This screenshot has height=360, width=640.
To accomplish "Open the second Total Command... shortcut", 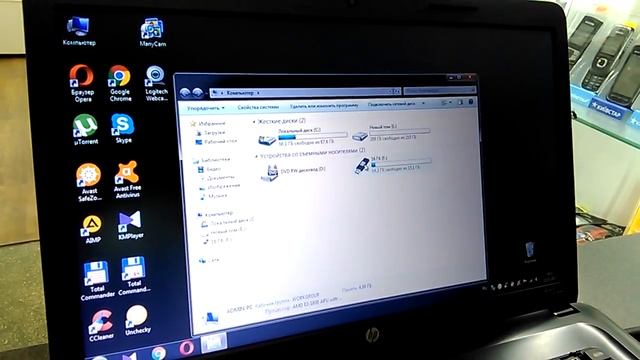I will (134, 276).
